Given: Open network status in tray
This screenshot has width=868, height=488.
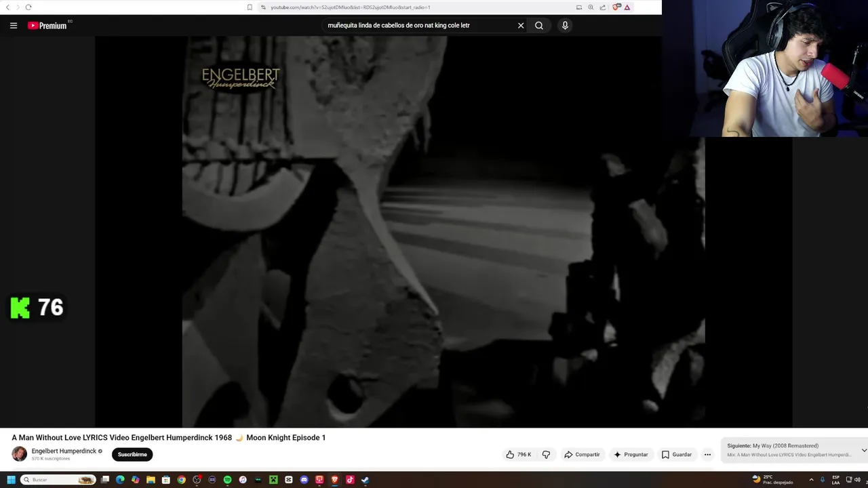Looking at the screenshot, I should pyautogui.click(x=849, y=480).
